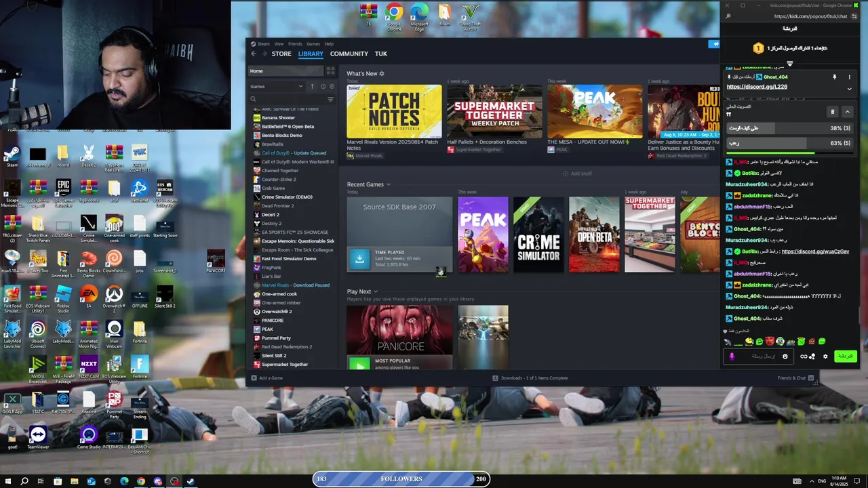
Task: Open Friends & Chat grid icon
Action: [811, 378]
